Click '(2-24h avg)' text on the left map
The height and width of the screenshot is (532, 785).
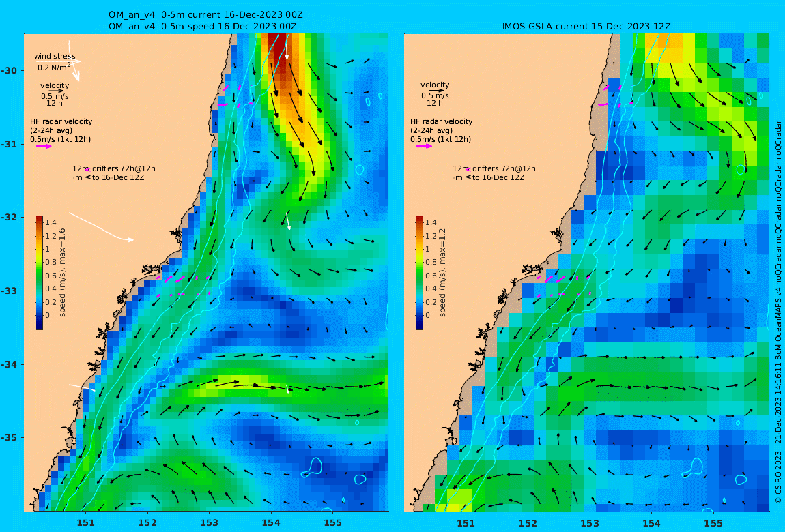tap(51, 130)
